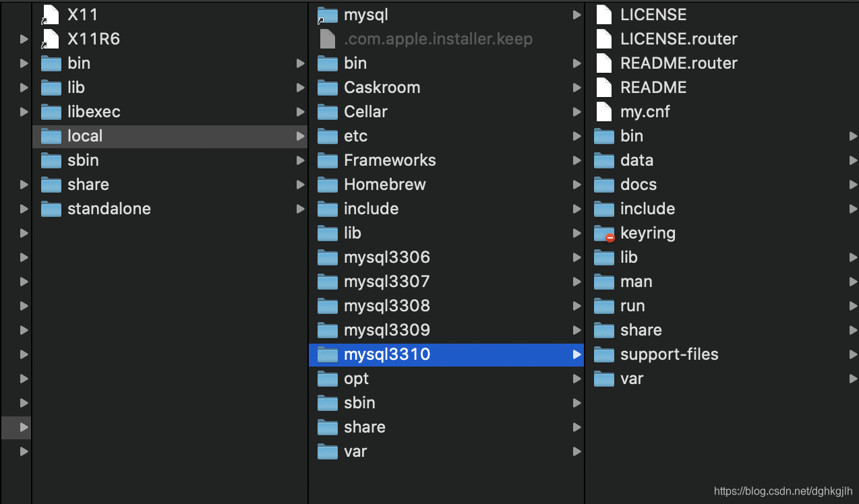Image resolution: width=859 pixels, height=504 pixels.
Task: Select the etc folder name
Action: (x=355, y=136)
